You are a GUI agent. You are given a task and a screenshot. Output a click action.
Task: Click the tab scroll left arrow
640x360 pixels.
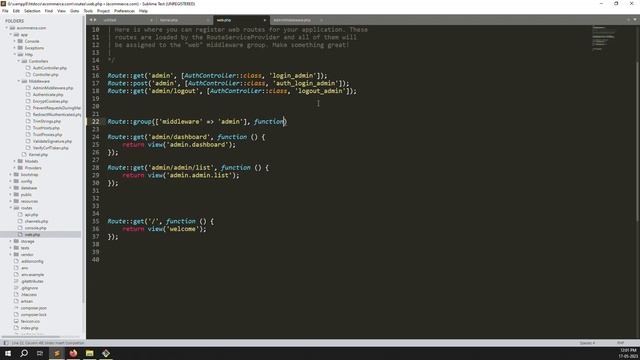[91, 20]
